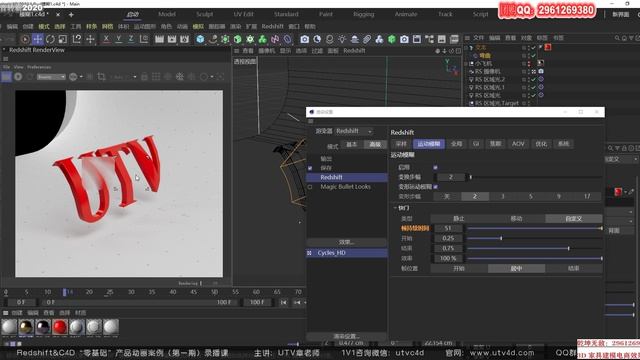Open the RenderView mode dropdown
Screen dimensions: 640x360
[x=51, y=77]
